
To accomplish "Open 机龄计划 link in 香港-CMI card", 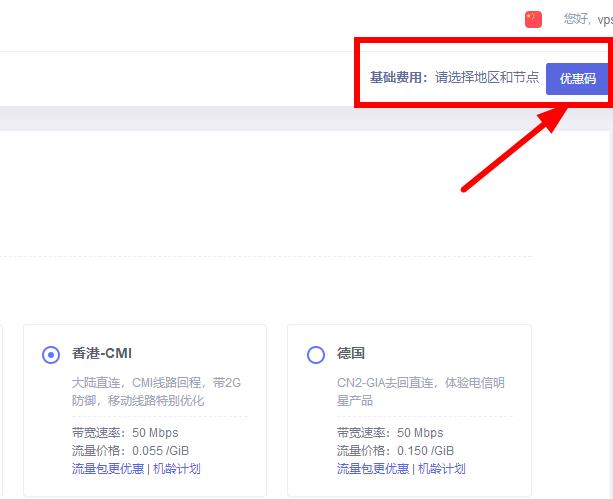I will [177, 468].
